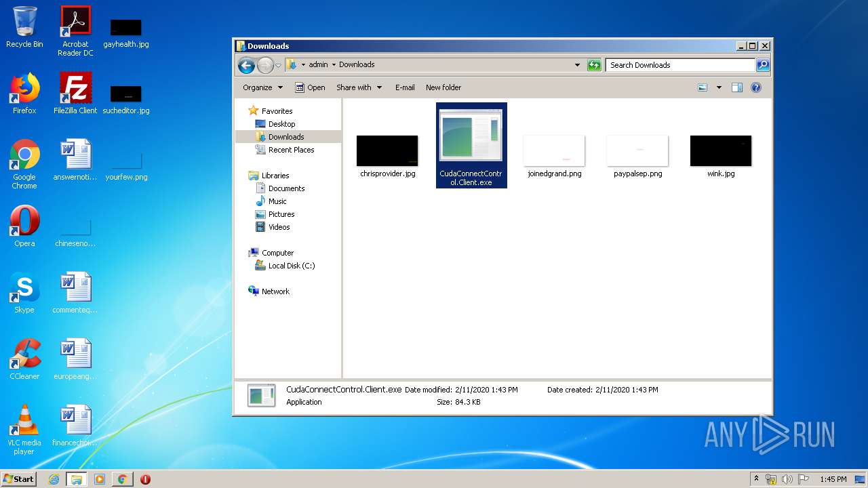
Task: Launch the Opera desktop shortcut
Action: (x=24, y=226)
